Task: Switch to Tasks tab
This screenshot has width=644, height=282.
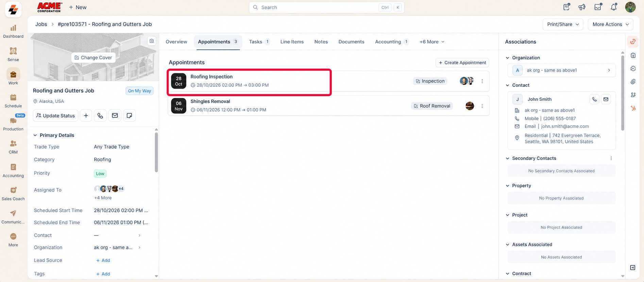Action: (x=259, y=42)
